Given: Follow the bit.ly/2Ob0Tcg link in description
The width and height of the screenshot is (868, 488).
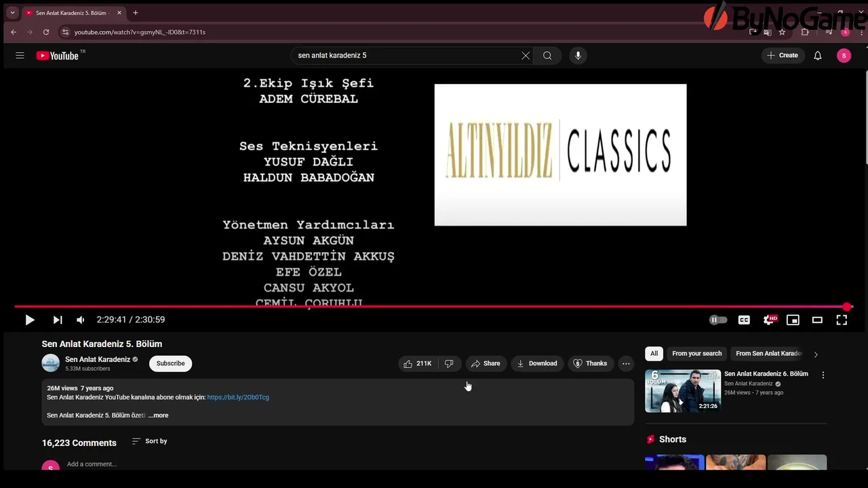Looking at the screenshot, I should (238, 397).
